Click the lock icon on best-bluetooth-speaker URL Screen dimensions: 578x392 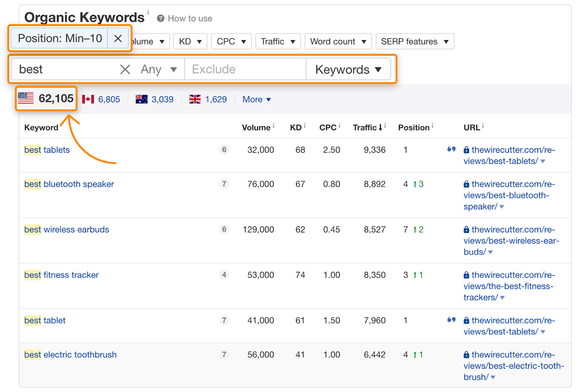coord(466,184)
